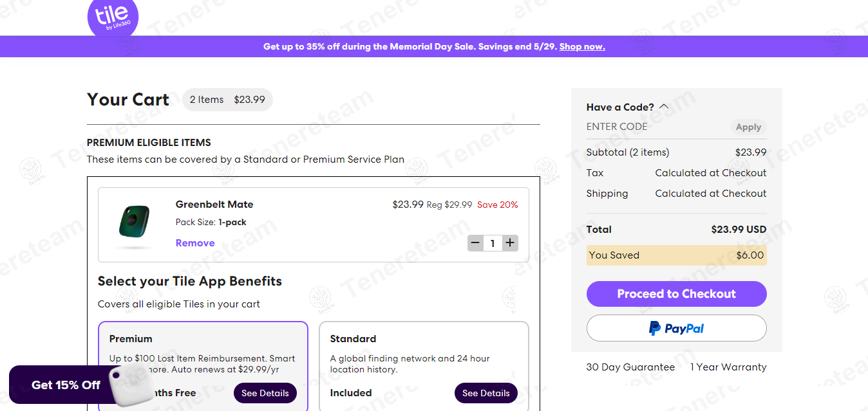868x411 pixels.
Task: Open the Shop now sale link
Action: click(x=582, y=47)
